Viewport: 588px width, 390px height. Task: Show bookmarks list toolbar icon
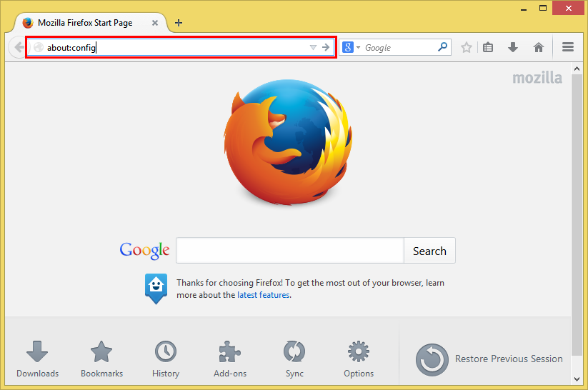pos(488,47)
